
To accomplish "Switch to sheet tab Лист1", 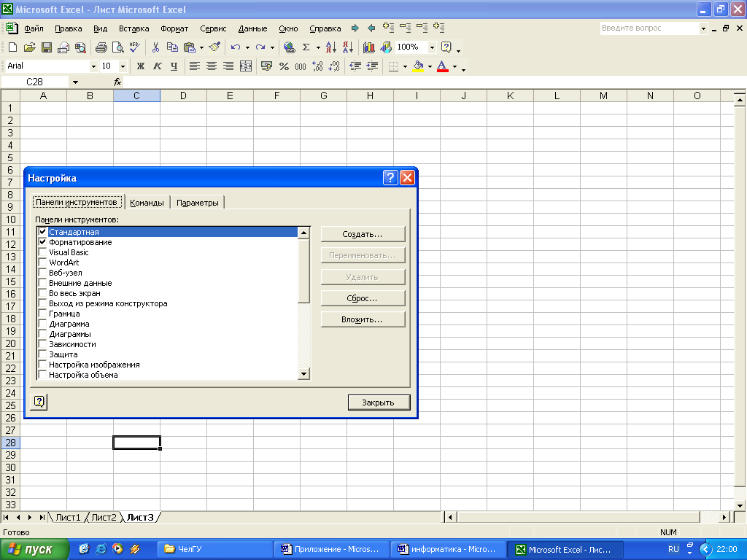I will pyautogui.click(x=68, y=517).
